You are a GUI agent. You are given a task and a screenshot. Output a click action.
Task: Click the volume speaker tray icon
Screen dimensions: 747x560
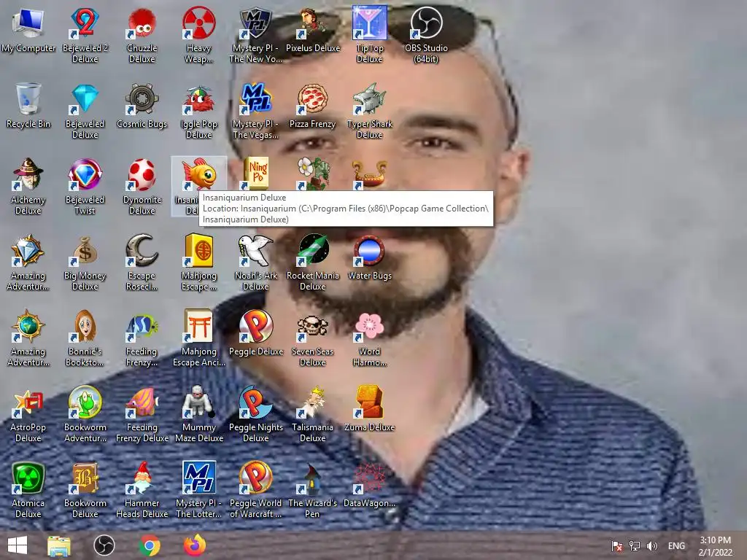652,545
